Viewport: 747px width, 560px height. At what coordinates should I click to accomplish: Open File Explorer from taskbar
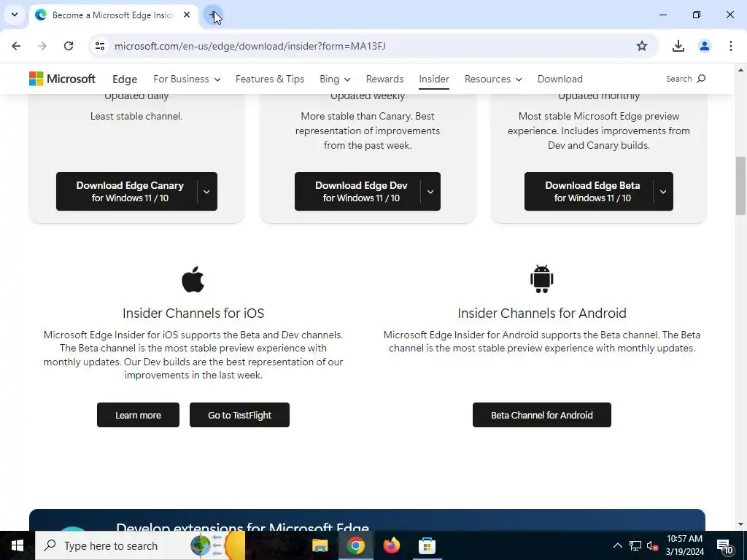coord(320,545)
